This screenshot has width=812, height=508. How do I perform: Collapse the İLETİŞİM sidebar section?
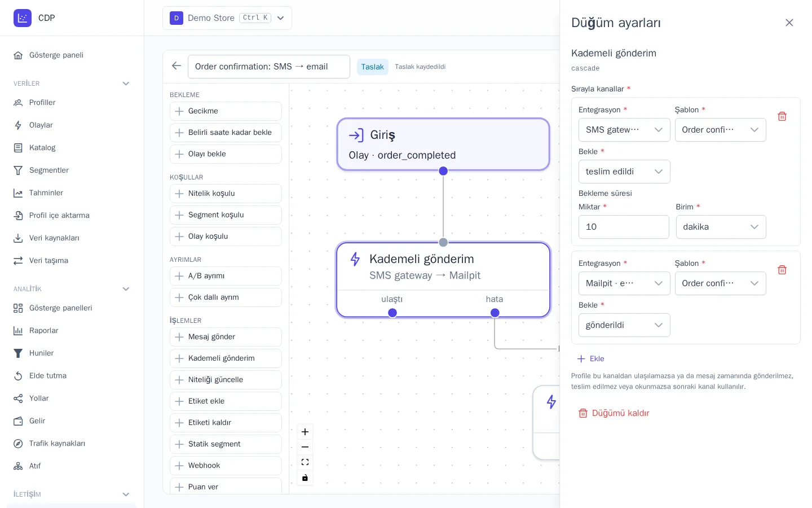pyautogui.click(x=126, y=494)
